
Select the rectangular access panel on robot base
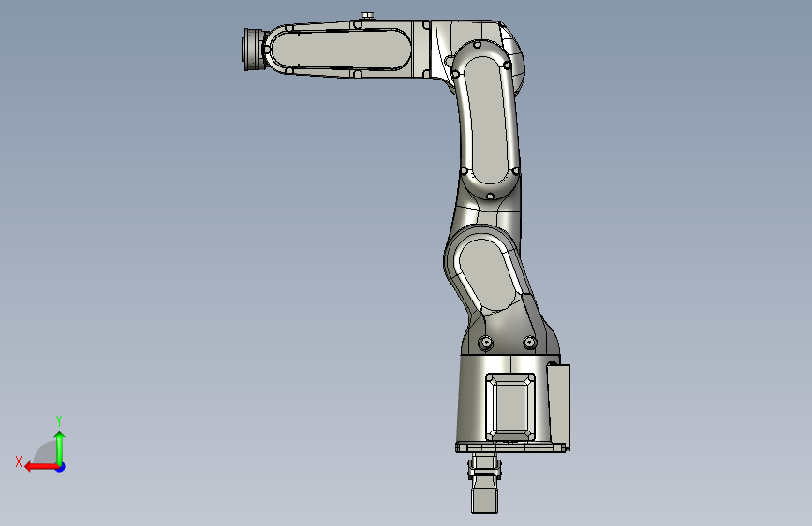[x=510, y=408]
